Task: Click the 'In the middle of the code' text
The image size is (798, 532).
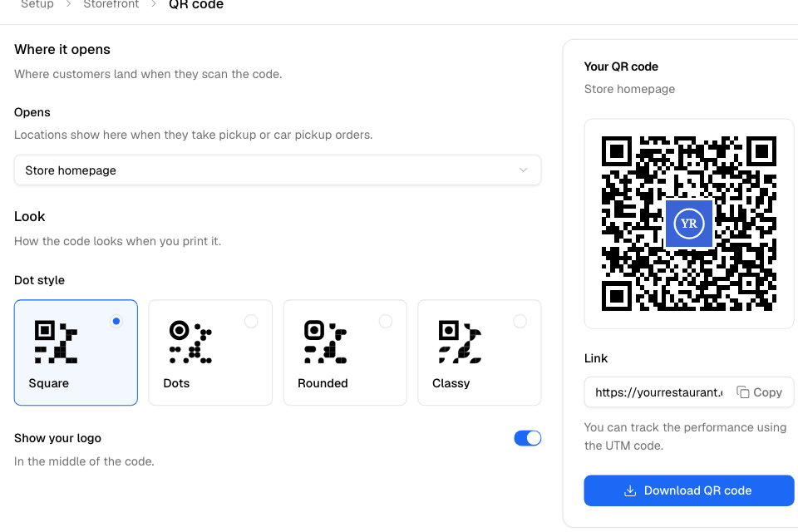Action: point(84,461)
